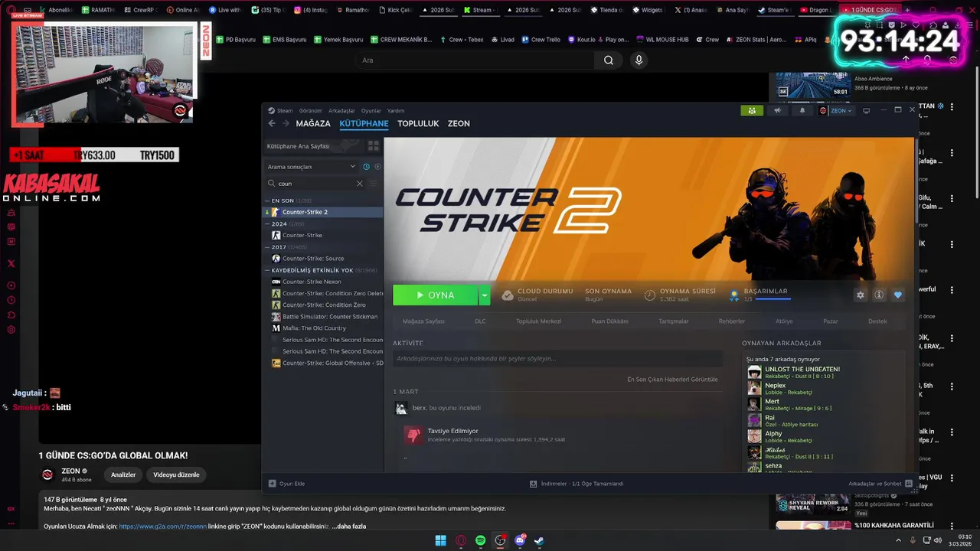The image size is (980, 551).
Task: View achievements ribbon icon
Action: pyautogui.click(x=735, y=295)
